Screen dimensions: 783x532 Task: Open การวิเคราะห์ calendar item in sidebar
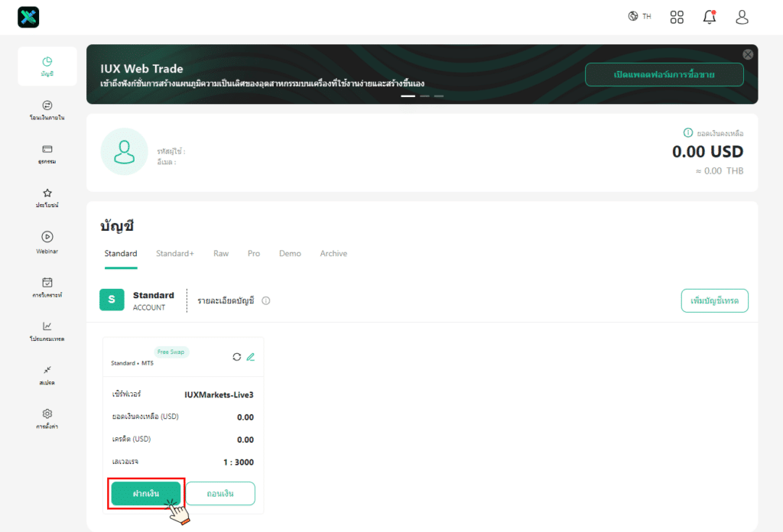point(47,287)
